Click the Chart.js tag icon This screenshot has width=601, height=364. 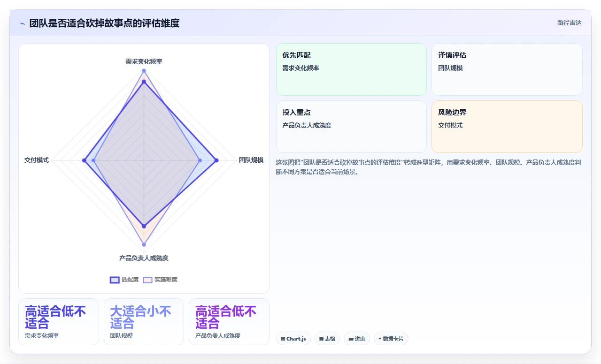tap(283, 339)
